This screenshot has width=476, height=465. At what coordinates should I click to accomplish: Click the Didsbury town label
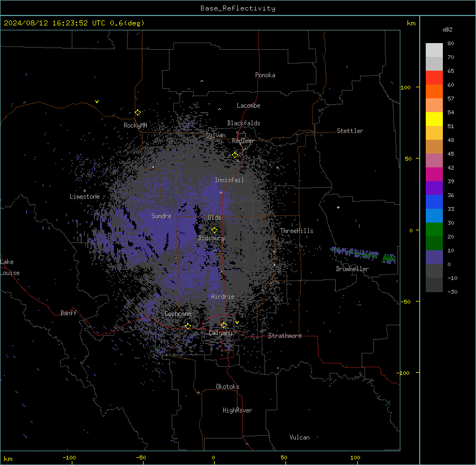pyautogui.click(x=211, y=238)
